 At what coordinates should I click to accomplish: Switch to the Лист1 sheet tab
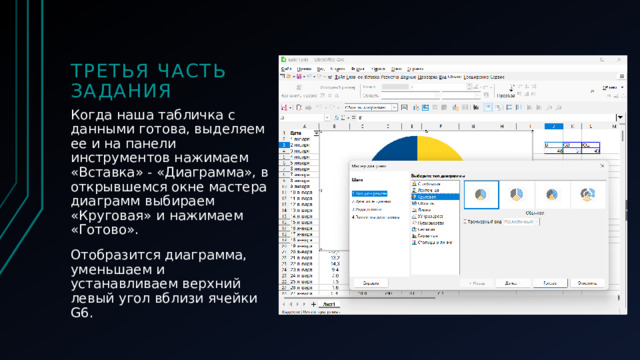pyautogui.click(x=329, y=304)
